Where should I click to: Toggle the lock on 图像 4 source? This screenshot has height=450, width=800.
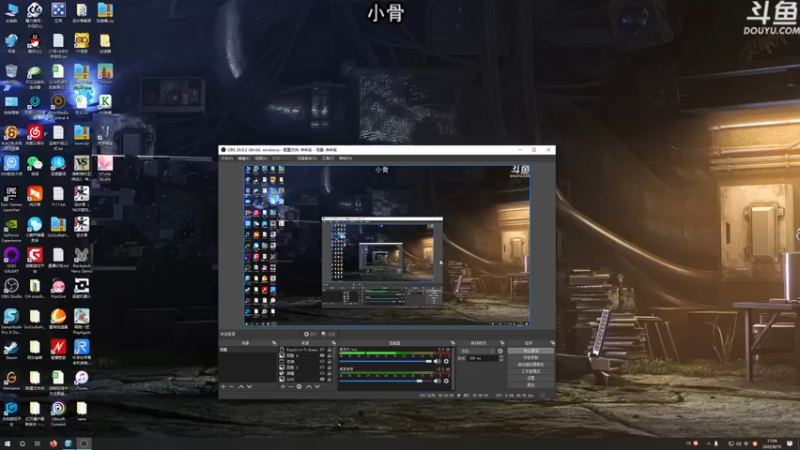329,356
